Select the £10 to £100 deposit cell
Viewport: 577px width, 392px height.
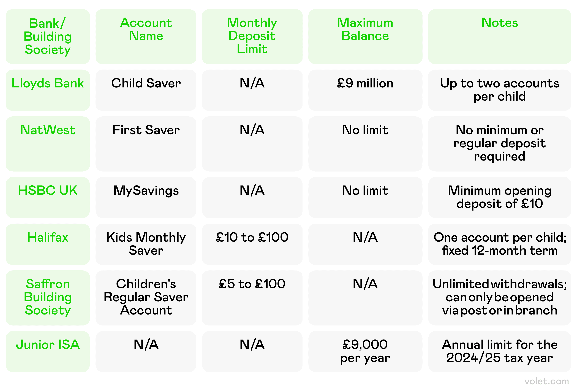[x=252, y=237]
